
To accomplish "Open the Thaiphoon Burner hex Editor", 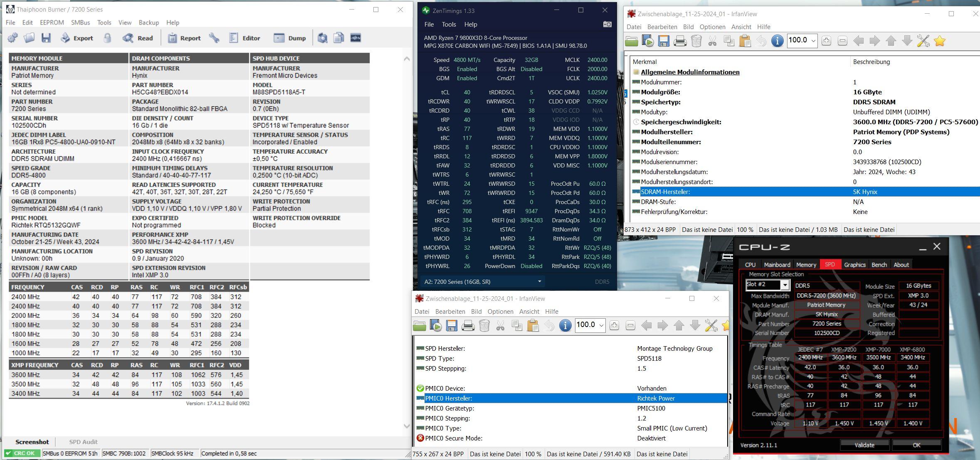I will (245, 38).
